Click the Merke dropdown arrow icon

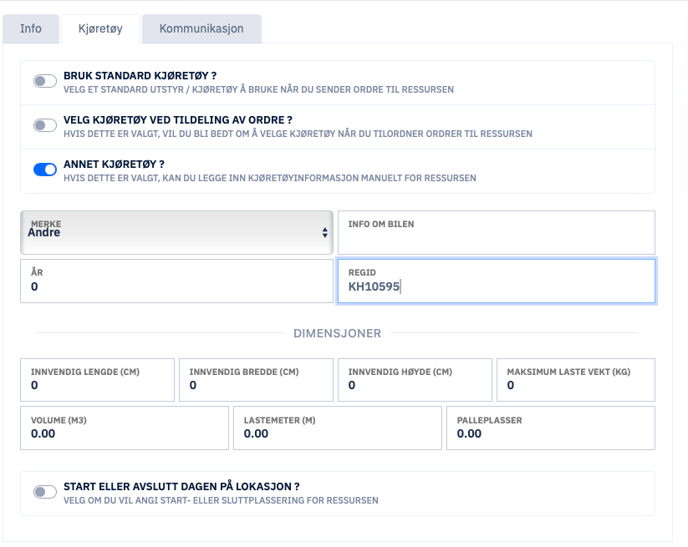[325, 232]
